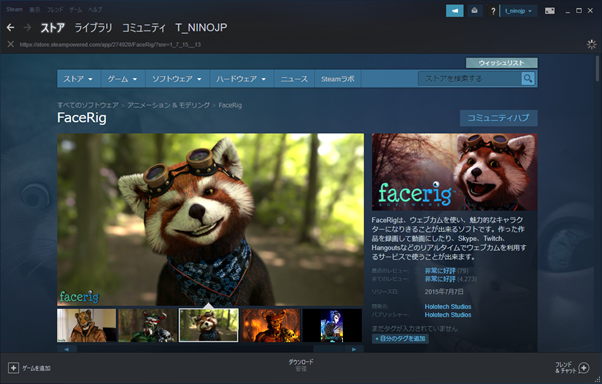Screen dimensions: 602x384
Task: Open the ヘルプ menu
Action: [95, 10]
